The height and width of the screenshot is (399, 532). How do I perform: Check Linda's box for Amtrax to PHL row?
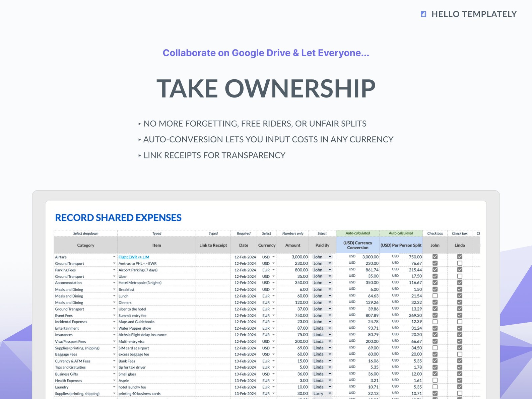tap(460, 263)
